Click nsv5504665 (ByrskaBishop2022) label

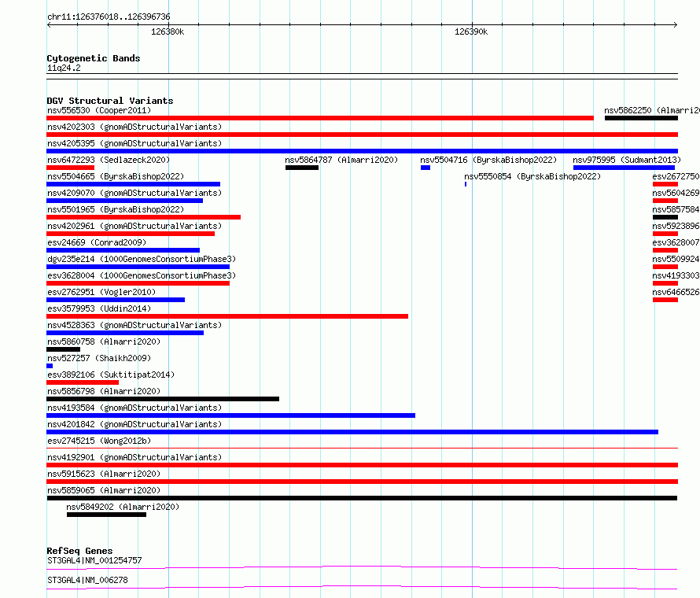click(116, 176)
